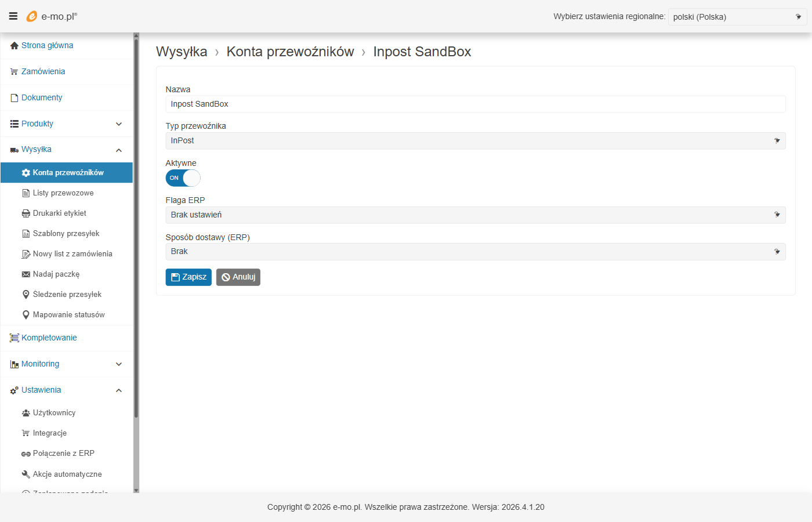This screenshot has height=522, width=812.
Task: Click the barcode icon for Kompletowanie
Action: coord(14,338)
